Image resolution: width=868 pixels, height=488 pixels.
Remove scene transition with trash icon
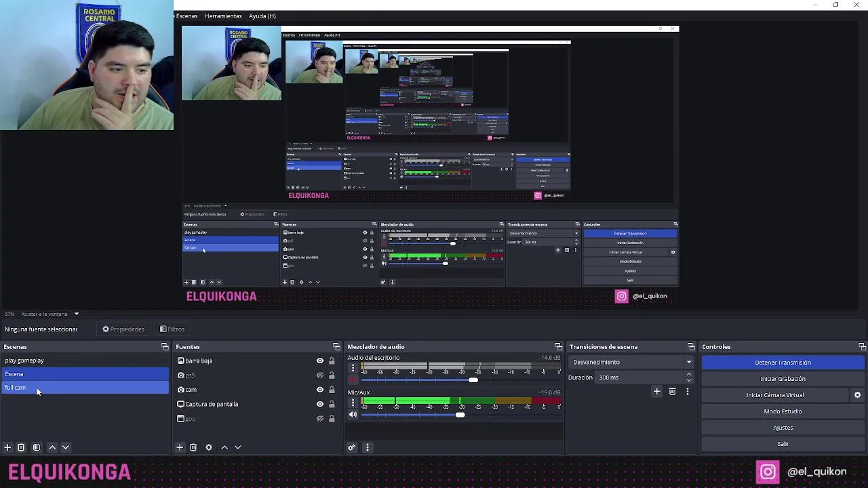coord(672,391)
